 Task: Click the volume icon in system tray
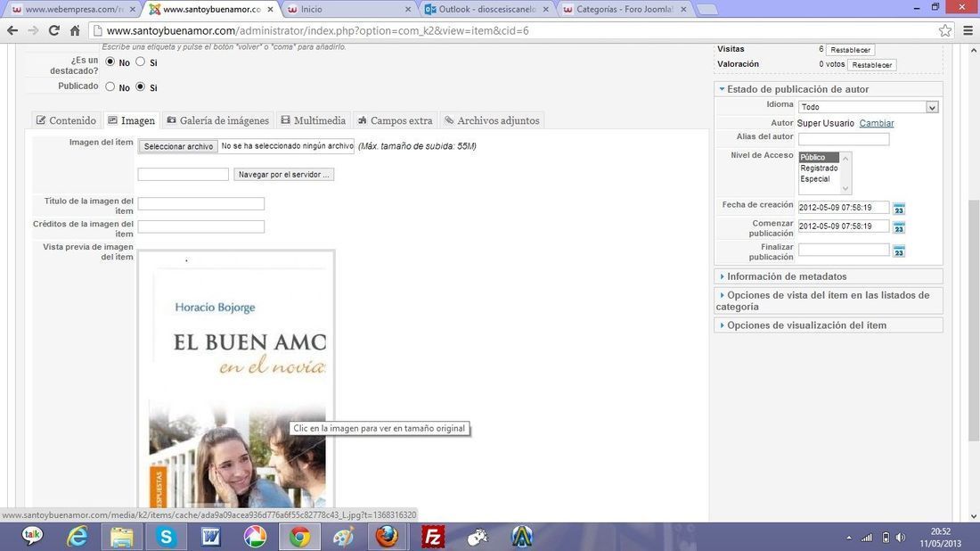(901, 538)
